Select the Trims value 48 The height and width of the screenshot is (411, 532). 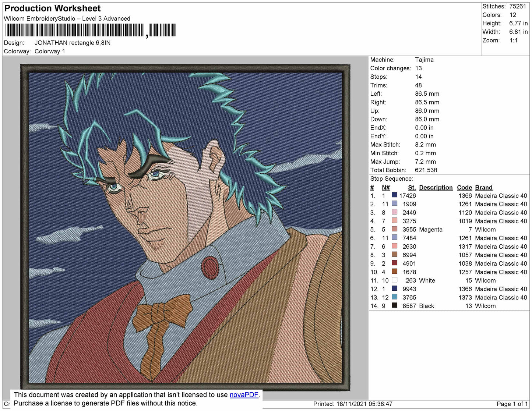419,85
